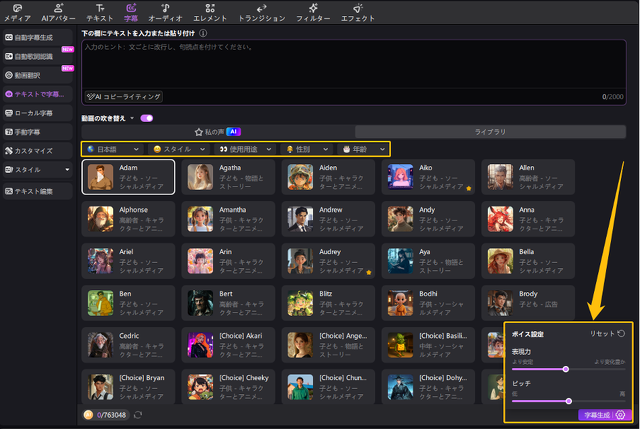Open the 使用用途 filter dropdown
Screen dimensions: 640x429
[x=245, y=149]
